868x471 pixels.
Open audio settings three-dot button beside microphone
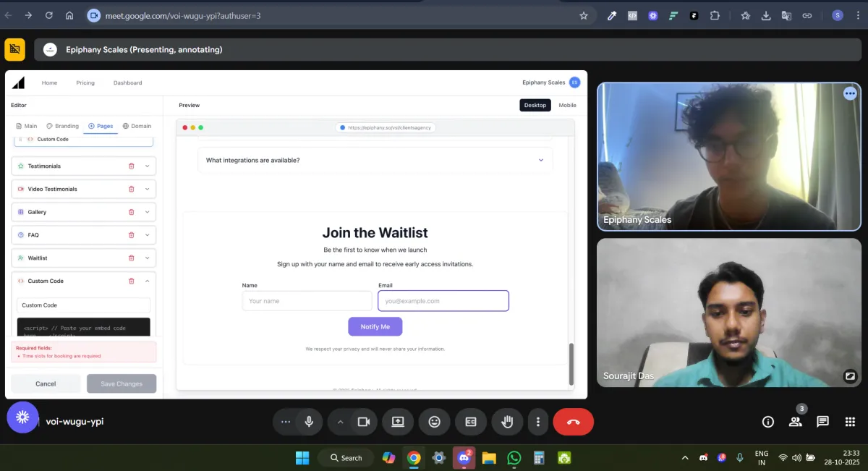pyautogui.click(x=286, y=422)
